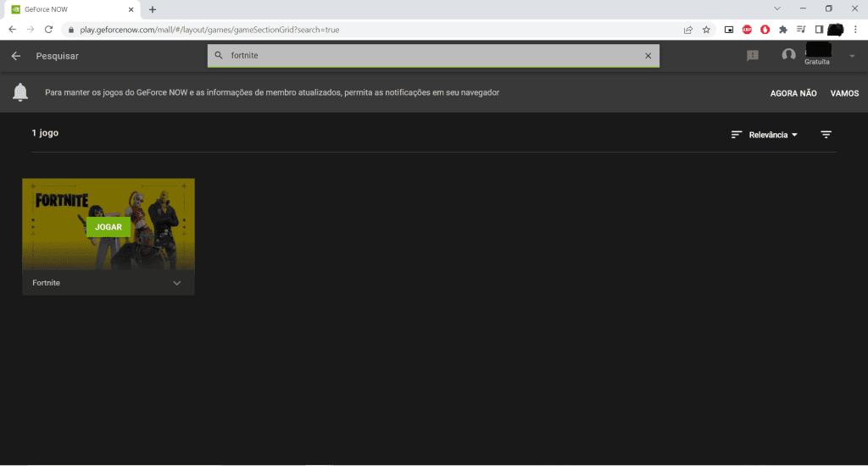
Task: Dismiss notifications with AGORA NÃO
Action: 793,93
